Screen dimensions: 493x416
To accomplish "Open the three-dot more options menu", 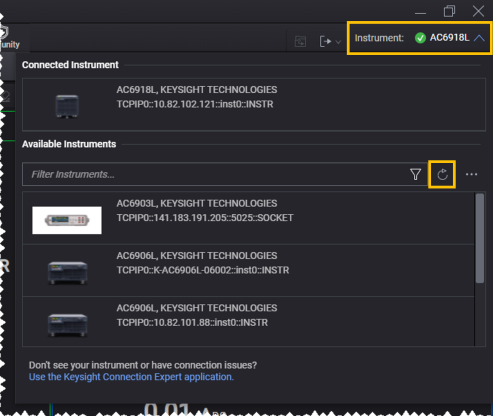I will [x=471, y=174].
